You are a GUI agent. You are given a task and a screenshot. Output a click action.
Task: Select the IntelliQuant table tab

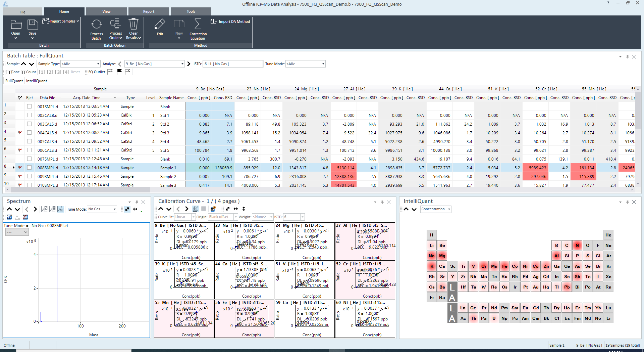click(37, 81)
